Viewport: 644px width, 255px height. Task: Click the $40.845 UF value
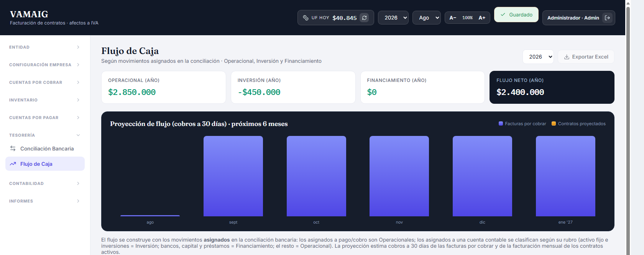point(345,18)
